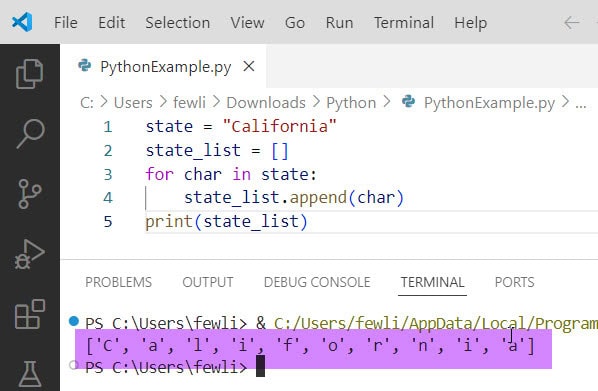Image resolution: width=598 pixels, height=391 pixels.
Task: Click the VS Code logo icon
Action: click(x=22, y=22)
